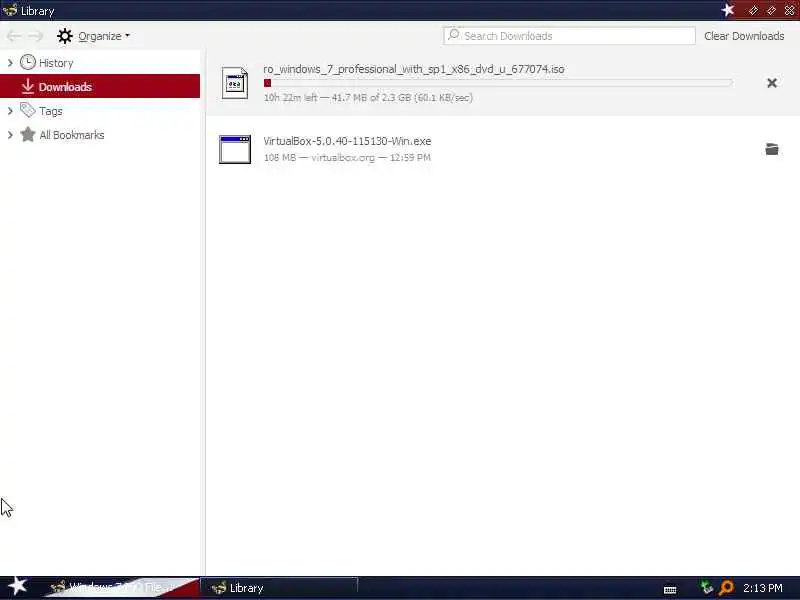
Task: Cancel the Windows 7 ISO download
Action: [x=772, y=83]
